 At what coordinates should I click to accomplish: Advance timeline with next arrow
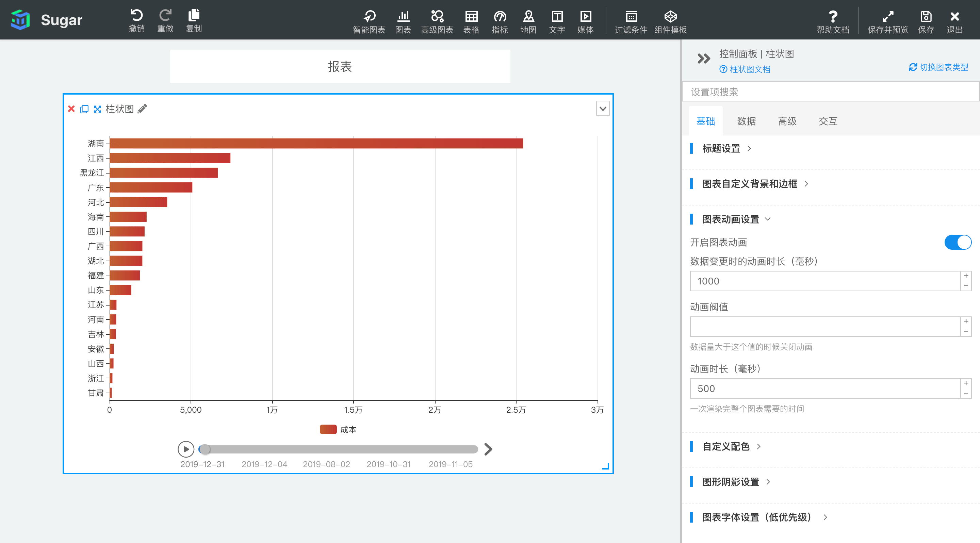[488, 449]
